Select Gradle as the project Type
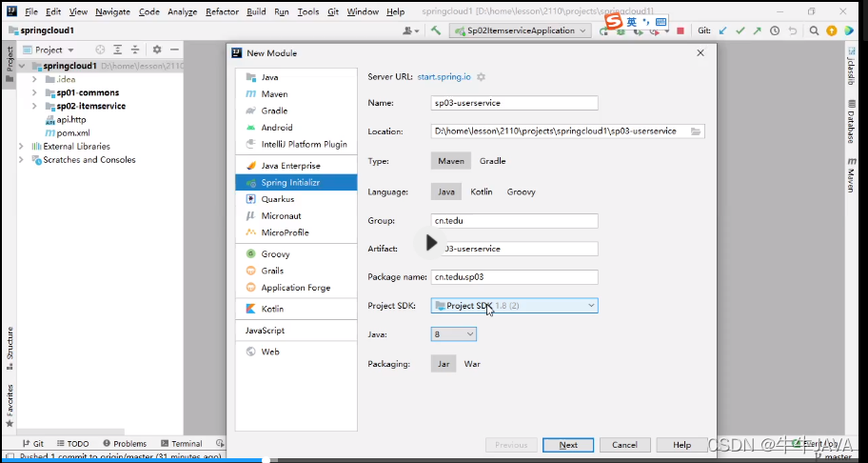 click(x=493, y=161)
